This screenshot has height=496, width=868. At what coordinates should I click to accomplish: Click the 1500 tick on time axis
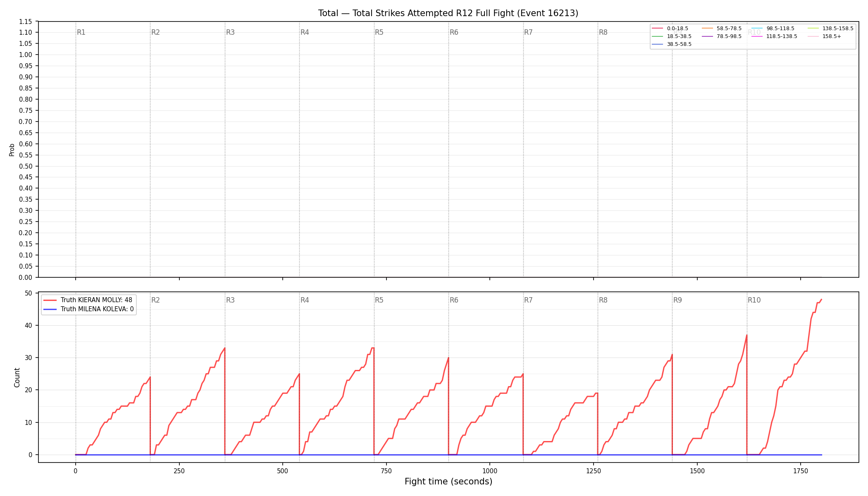[x=697, y=471]
